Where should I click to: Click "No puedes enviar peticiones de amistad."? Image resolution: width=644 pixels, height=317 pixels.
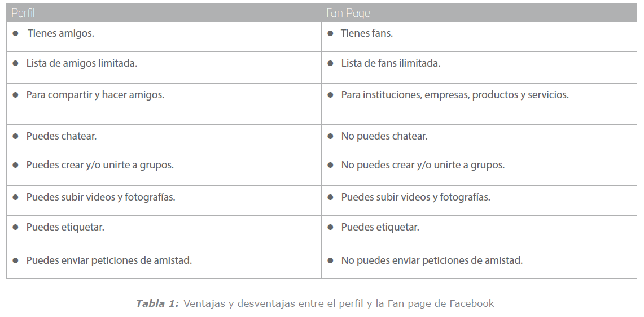(432, 260)
